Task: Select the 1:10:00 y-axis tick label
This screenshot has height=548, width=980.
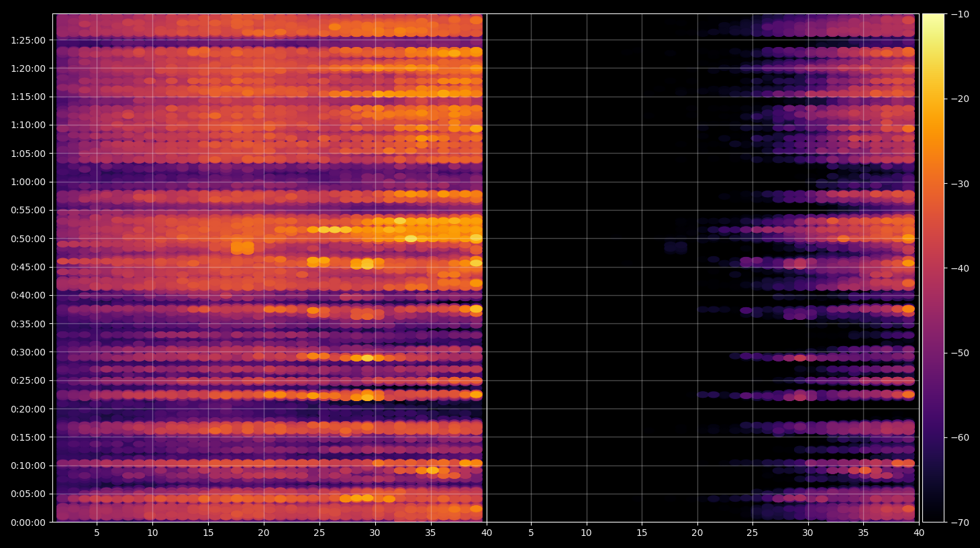Action: (28, 125)
